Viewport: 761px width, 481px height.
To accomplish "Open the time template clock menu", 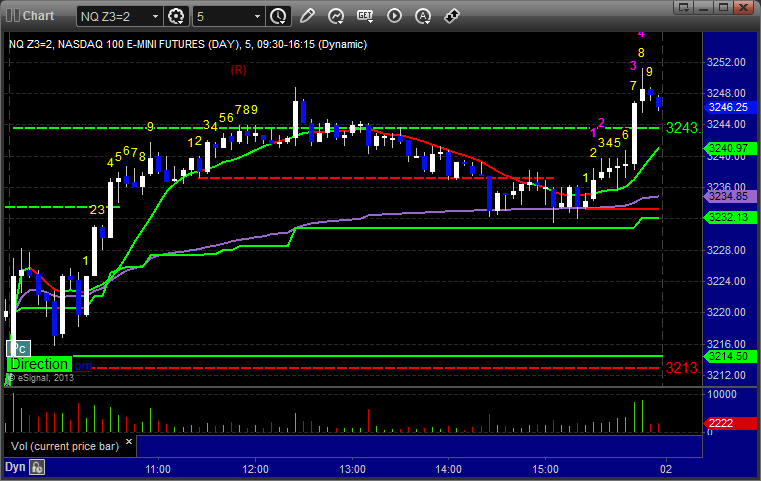I will [x=279, y=17].
